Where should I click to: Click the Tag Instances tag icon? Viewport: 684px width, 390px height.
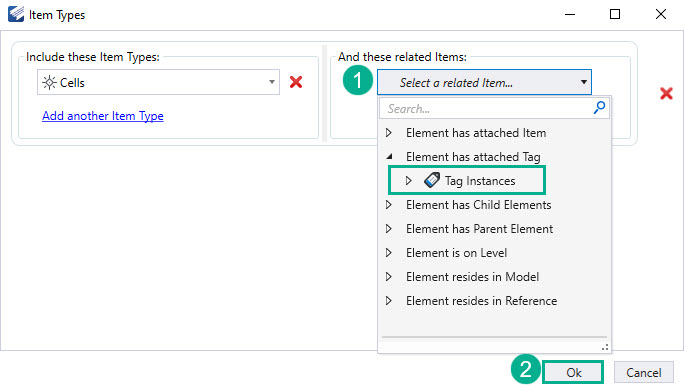click(x=432, y=180)
